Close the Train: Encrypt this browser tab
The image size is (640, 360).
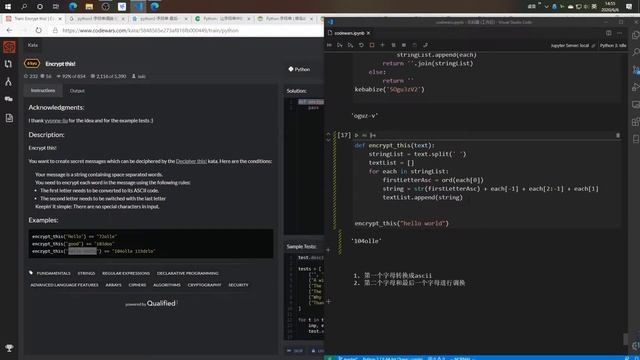[60, 19]
